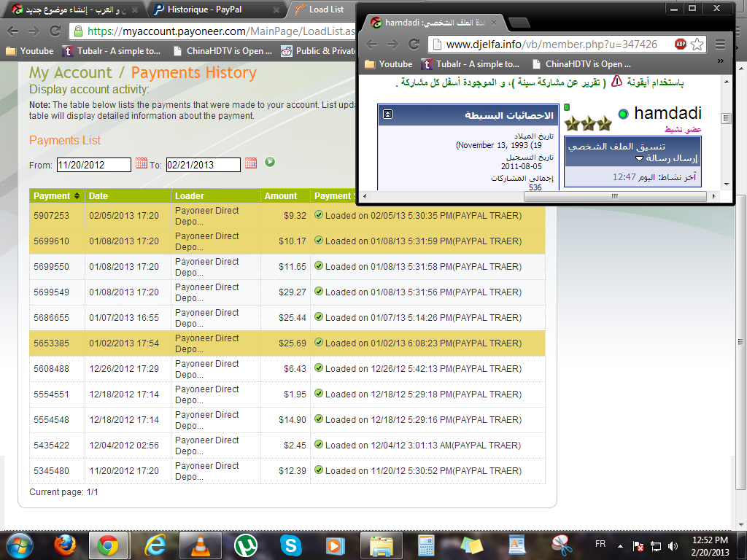Select the $29.27 amount cell
The height and width of the screenshot is (560, 747).
click(293, 292)
